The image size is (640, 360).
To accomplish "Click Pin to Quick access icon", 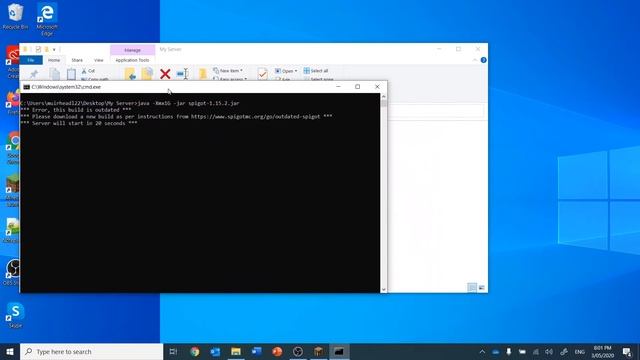I will [34, 74].
